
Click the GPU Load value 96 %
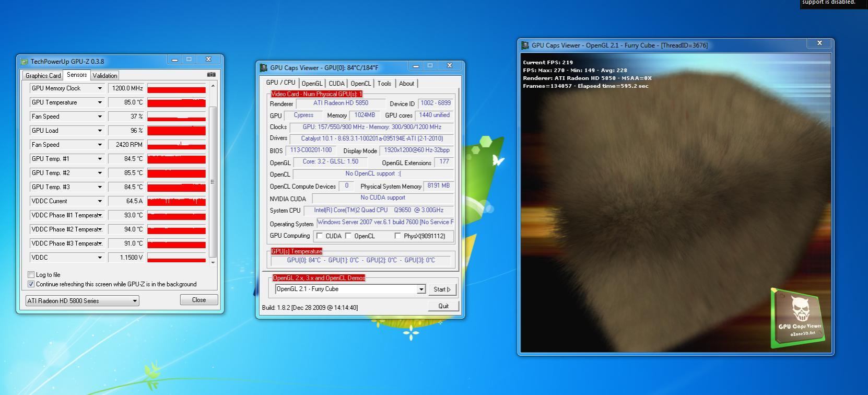(126, 131)
